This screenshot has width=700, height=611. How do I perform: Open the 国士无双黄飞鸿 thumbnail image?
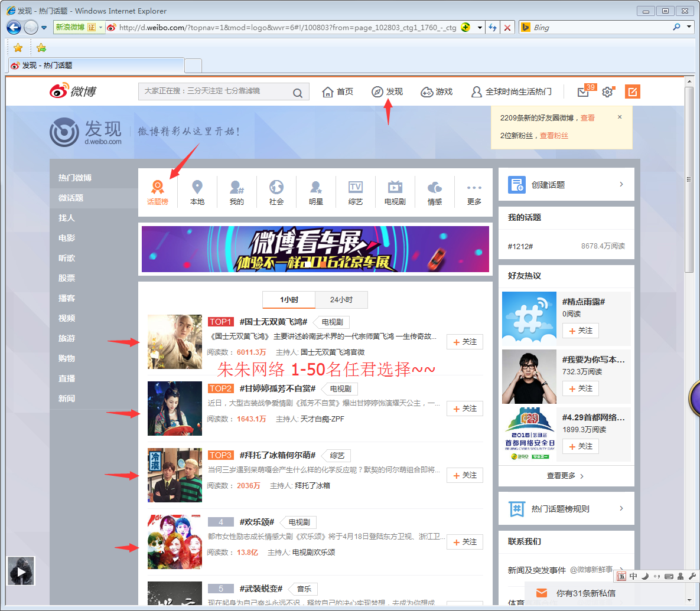(174, 342)
